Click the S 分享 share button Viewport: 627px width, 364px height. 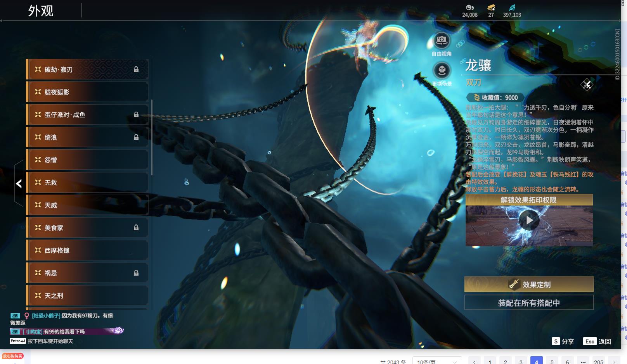point(563,341)
